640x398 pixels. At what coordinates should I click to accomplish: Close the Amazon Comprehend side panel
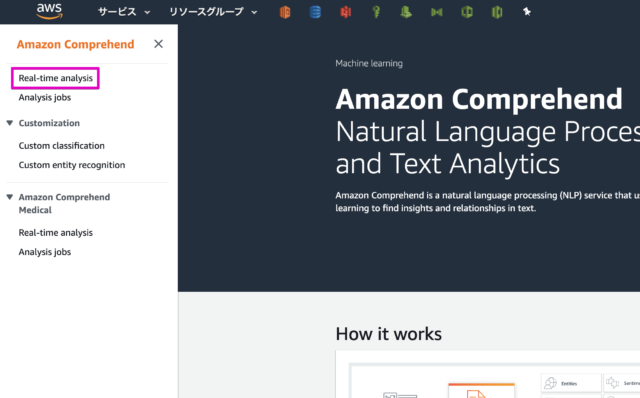point(158,44)
